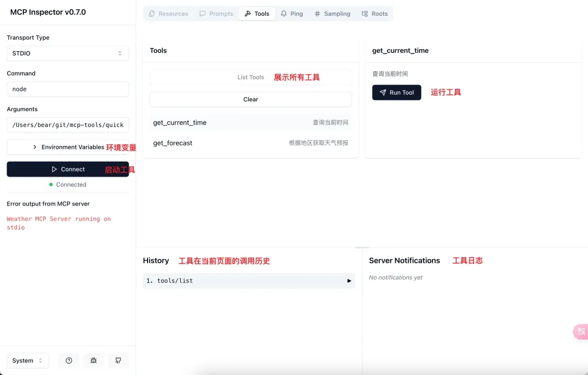588x375 pixels.
Task: Click the Run Tool button
Action: click(396, 92)
